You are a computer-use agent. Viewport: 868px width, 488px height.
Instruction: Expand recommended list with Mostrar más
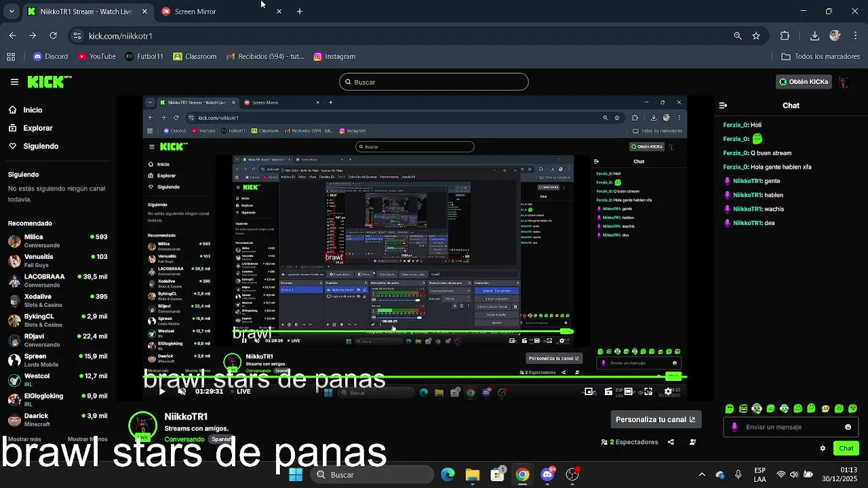coord(24,439)
